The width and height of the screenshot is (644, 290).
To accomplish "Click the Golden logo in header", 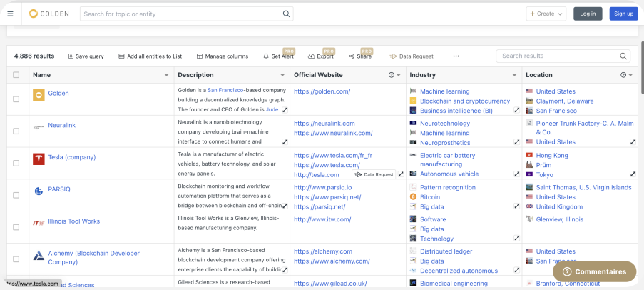I will (x=49, y=14).
